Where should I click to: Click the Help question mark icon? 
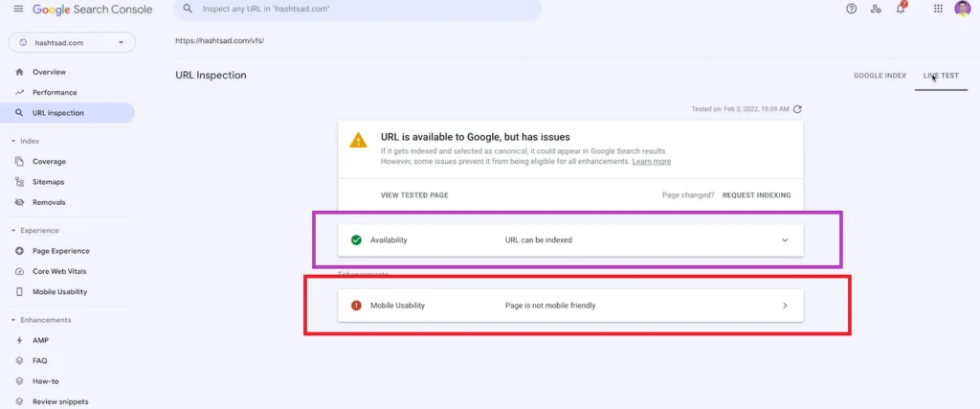point(851,9)
